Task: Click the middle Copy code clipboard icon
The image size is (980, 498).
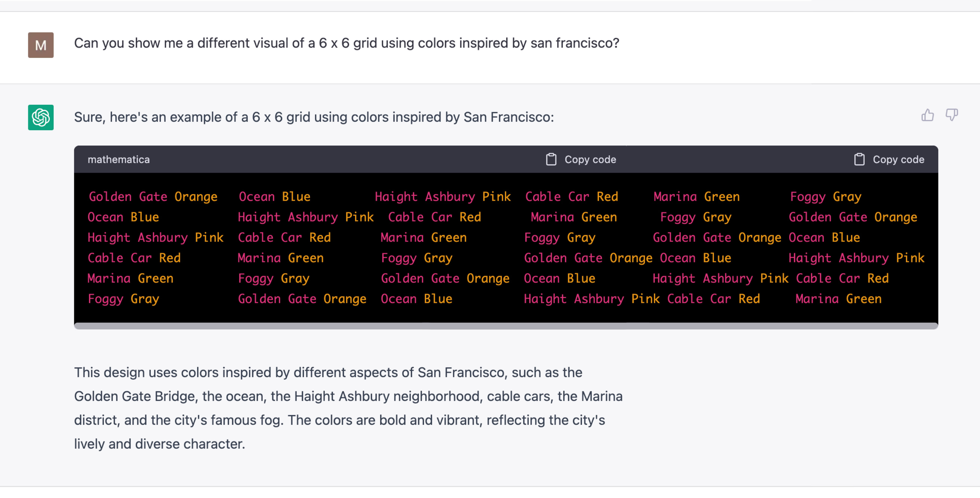Action: click(551, 159)
